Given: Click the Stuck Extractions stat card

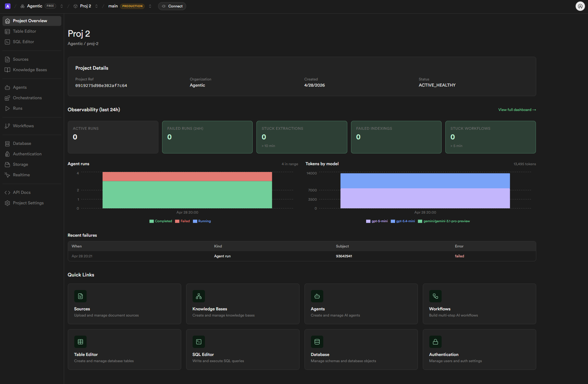Looking at the screenshot, I should [x=302, y=137].
